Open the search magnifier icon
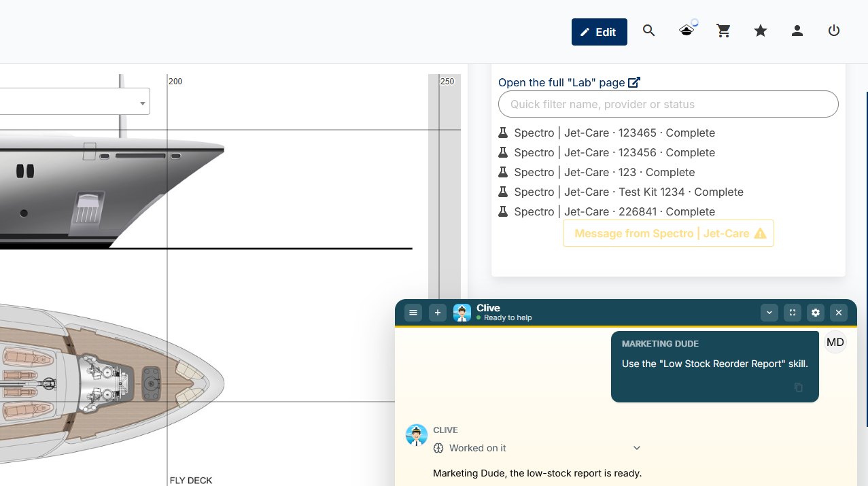Image resolution: width=868 pixels, height=486 pixels. click(x=649, y=31)
